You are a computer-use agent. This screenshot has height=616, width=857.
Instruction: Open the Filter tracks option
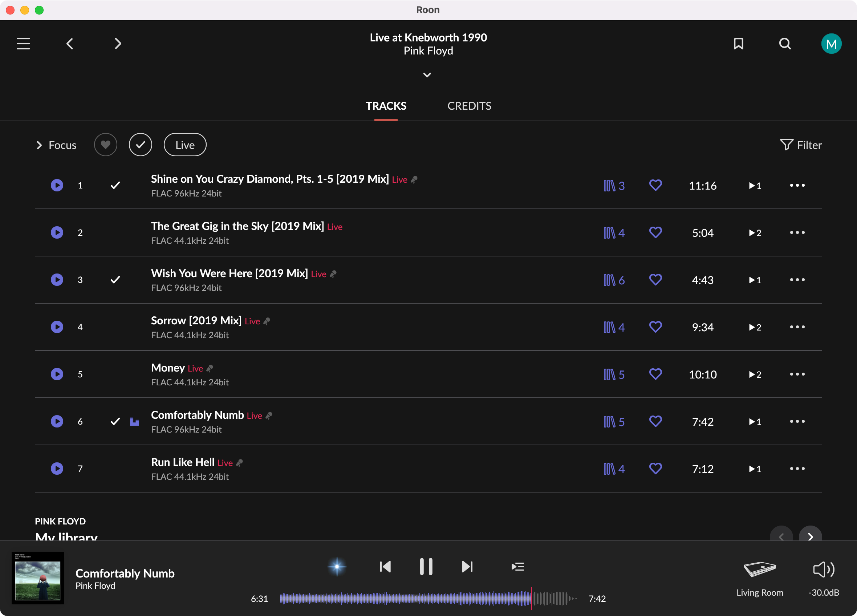801,145
